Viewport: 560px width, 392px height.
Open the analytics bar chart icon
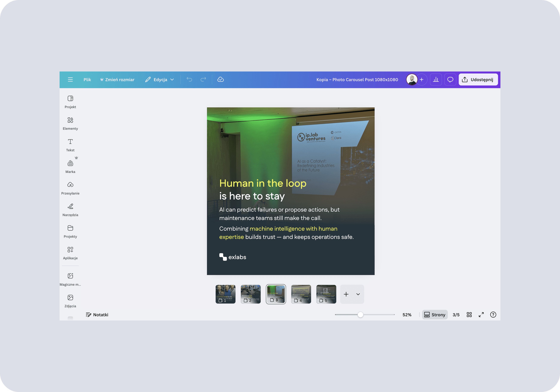click(x=436, y=80)
